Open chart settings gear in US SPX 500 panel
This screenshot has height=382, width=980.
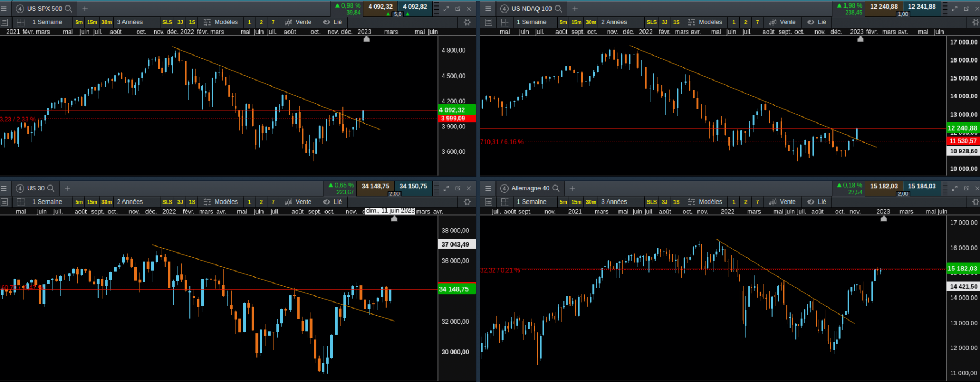click(467, 22)
